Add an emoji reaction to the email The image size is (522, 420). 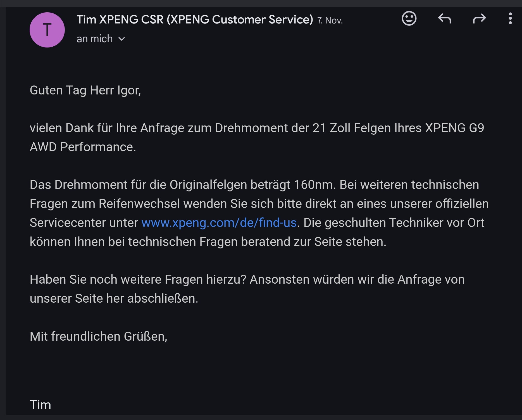(409, 19)
